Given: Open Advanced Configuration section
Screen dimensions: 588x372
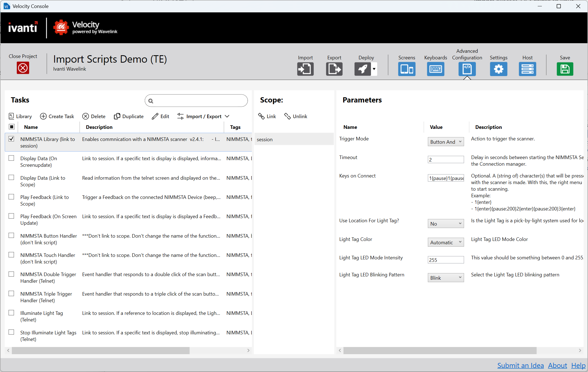Looking at the screenshot, I should click(467, 69).
